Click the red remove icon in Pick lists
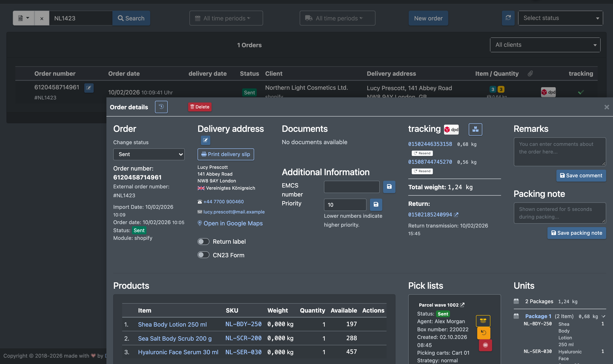Image resolution: width=613 pixels, height=364 pixels. [485, 345]
